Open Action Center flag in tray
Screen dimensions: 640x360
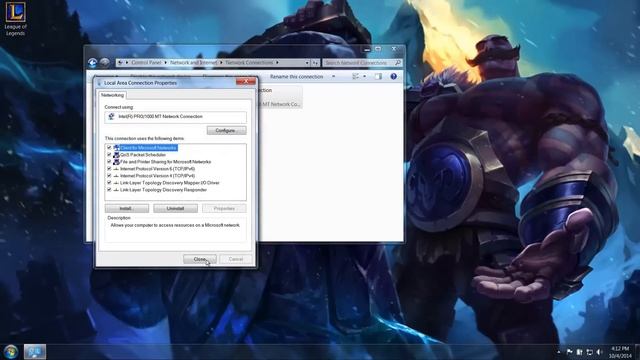click(569, 352)
